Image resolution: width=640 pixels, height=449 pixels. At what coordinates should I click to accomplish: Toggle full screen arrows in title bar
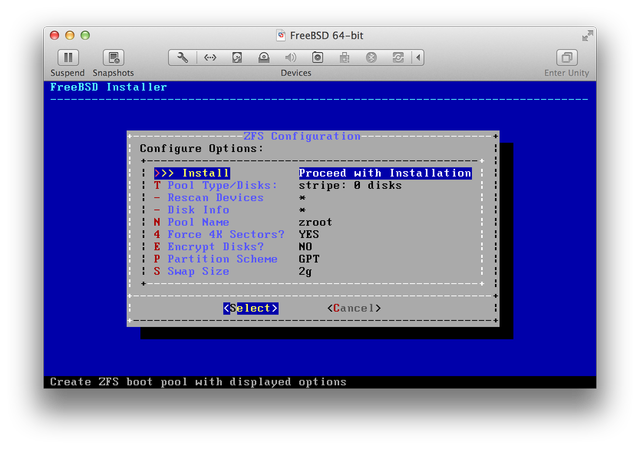587,36
